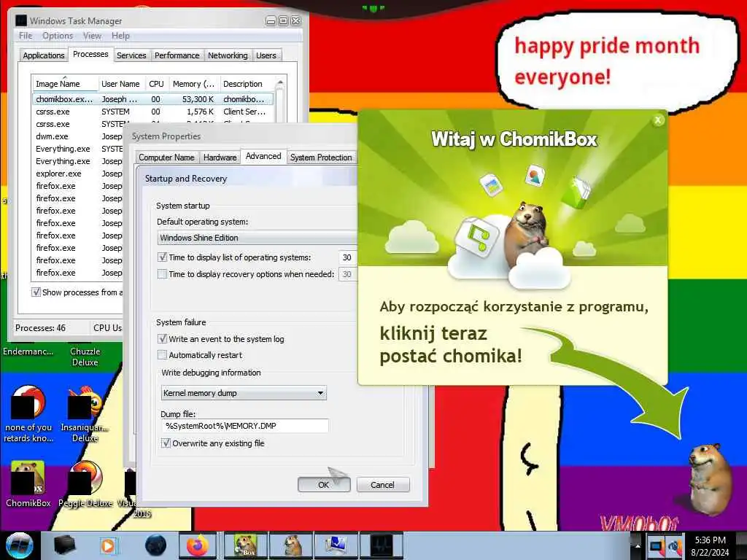Open the ChomikBox desktop shortcut
Viewport: 747px width, 560px height.
[x=28, y=483]
